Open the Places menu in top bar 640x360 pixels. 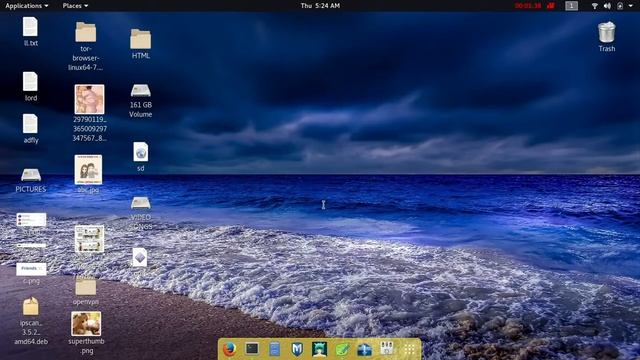point(75,6)
